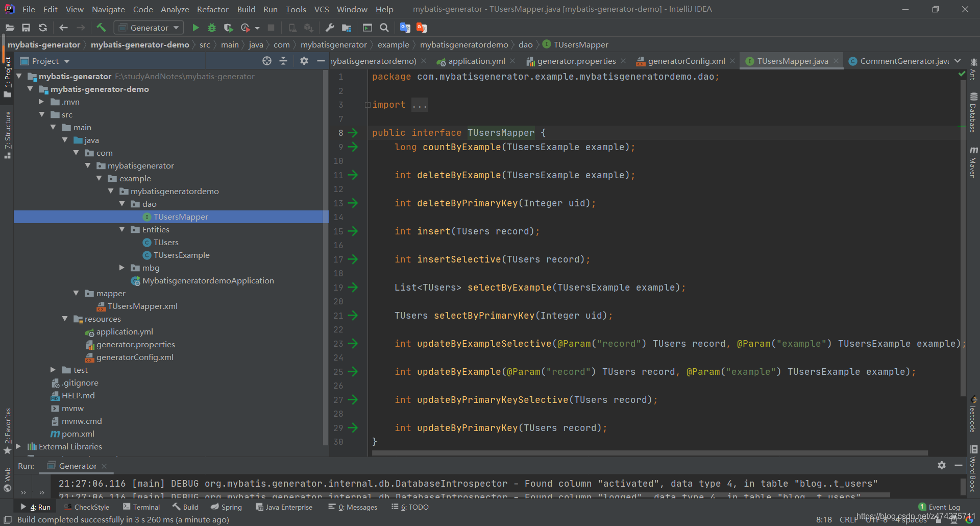This screenshot has width=980, height=526.
Task: Toggle the 2: Favorites tool window stripe
Action: (8, 431)
